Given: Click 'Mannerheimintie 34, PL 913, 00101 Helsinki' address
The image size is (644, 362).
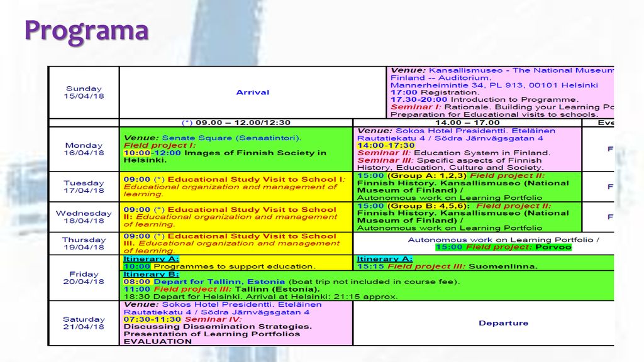Looking at the screenshot, I should click(x=494, y=85).
